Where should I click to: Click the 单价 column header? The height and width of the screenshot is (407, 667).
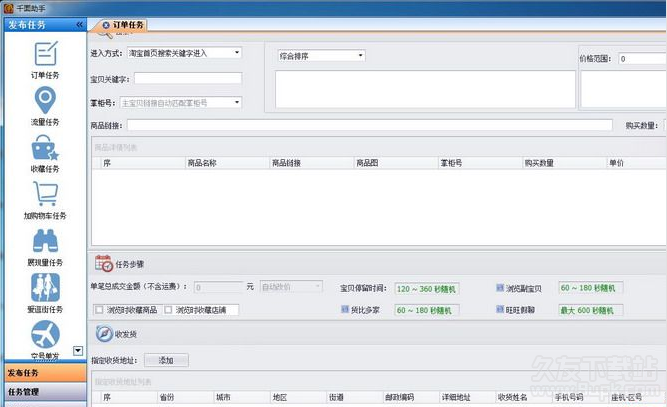tap(636, 163)
